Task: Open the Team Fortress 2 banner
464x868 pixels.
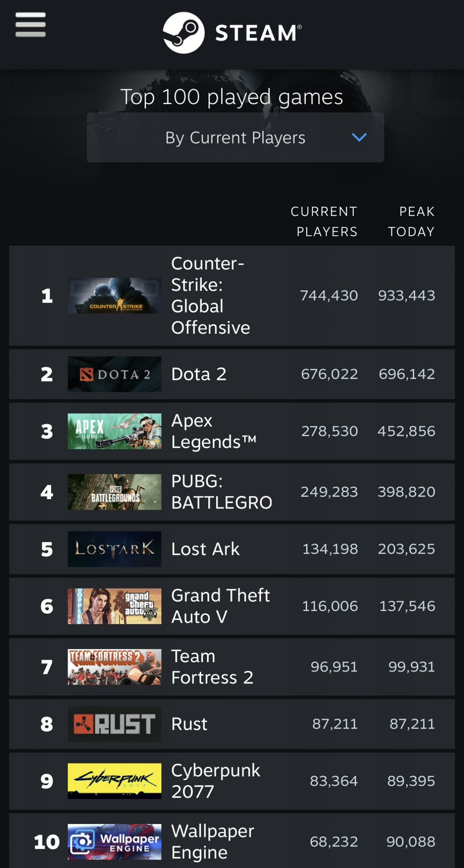Action: point(115,667)
